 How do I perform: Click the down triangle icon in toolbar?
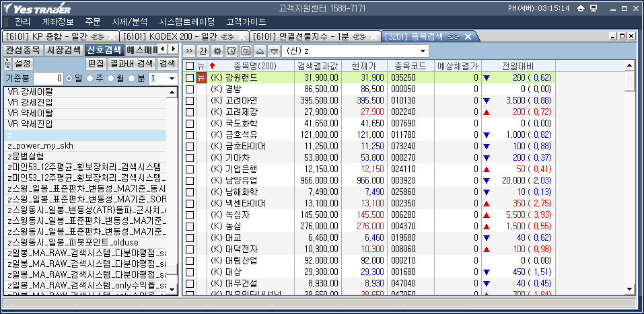[274, 51]
